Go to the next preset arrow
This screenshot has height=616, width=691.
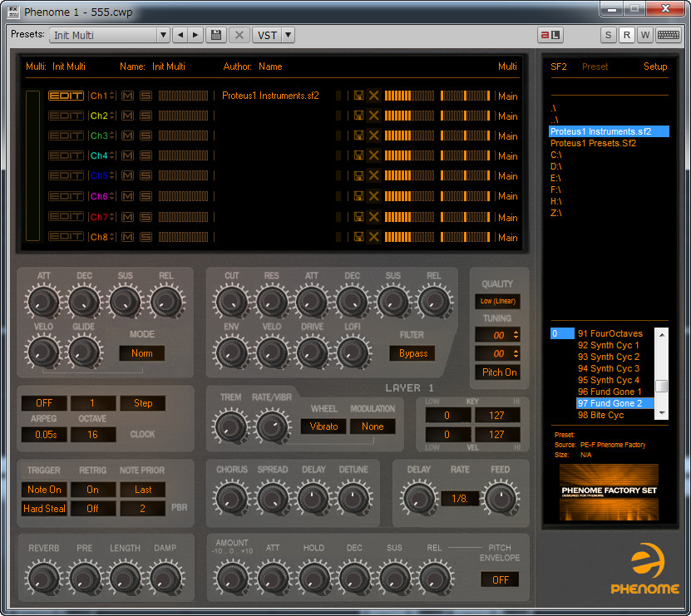click(x=195, y=35)
